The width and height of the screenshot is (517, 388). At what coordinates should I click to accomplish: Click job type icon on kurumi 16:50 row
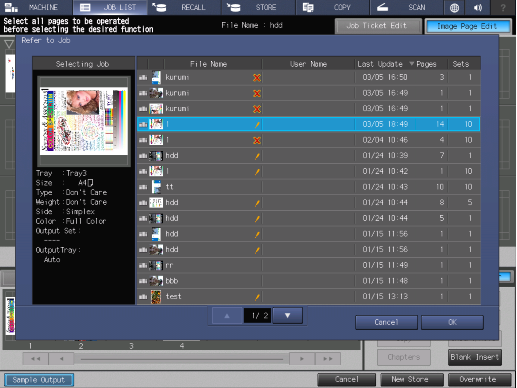[143, 78]
